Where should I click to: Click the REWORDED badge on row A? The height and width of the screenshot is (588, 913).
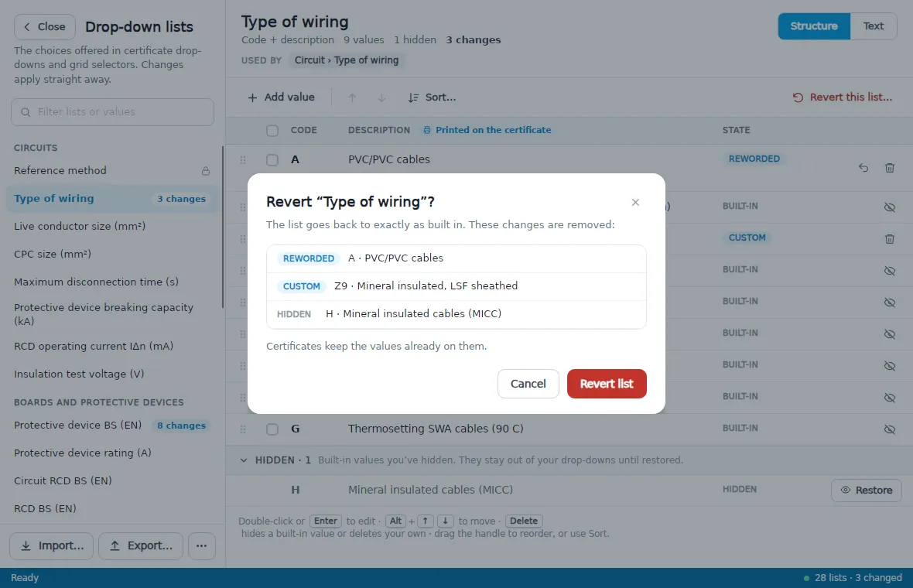click(x=754, y=159)
